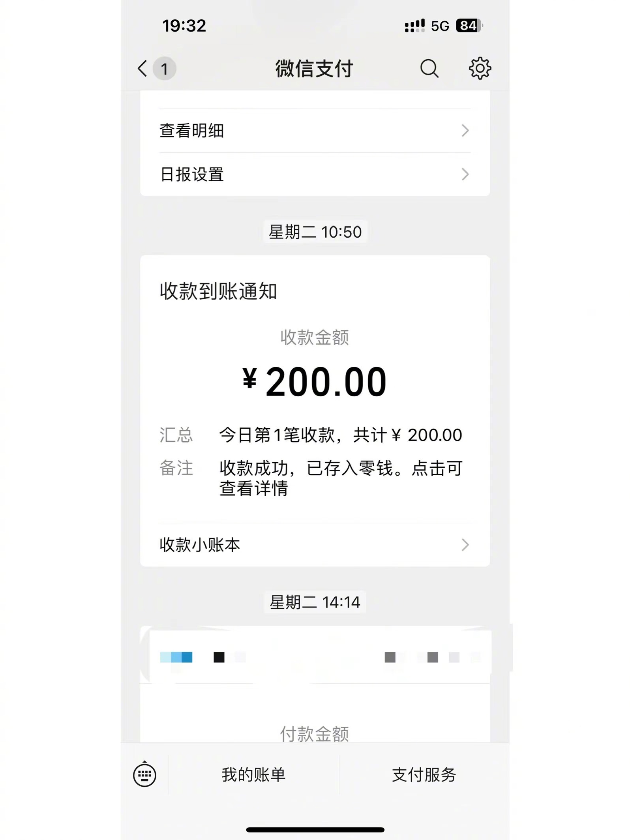630x840 pixels.
Task: Expand 查看明细 chevron arrow
Action: [x=465, y=131]
